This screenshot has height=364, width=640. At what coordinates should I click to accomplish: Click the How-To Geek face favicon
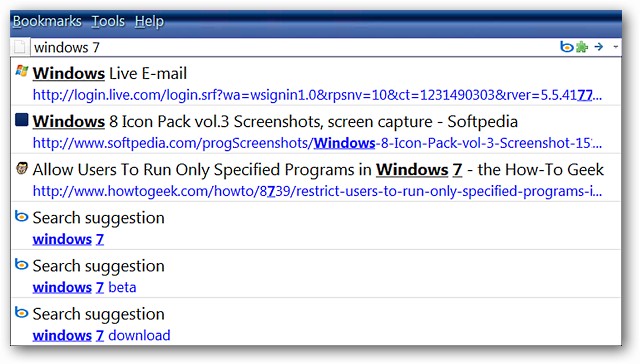tap(22, 168)
